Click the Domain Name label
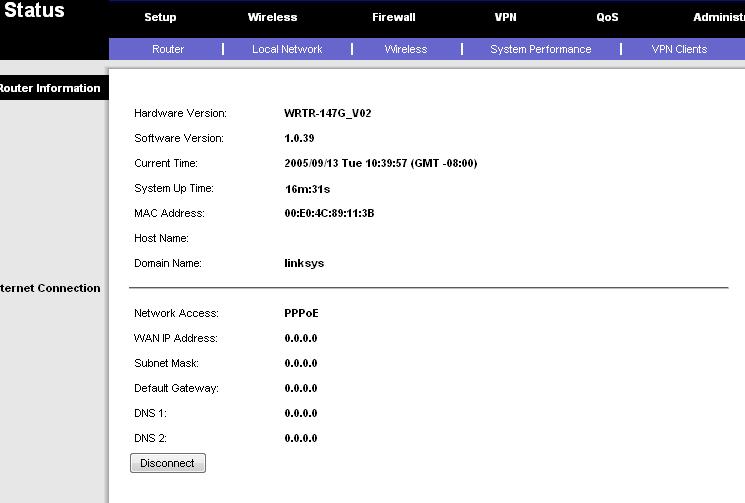This screenshot has height=503, width=745. (168, 263)
